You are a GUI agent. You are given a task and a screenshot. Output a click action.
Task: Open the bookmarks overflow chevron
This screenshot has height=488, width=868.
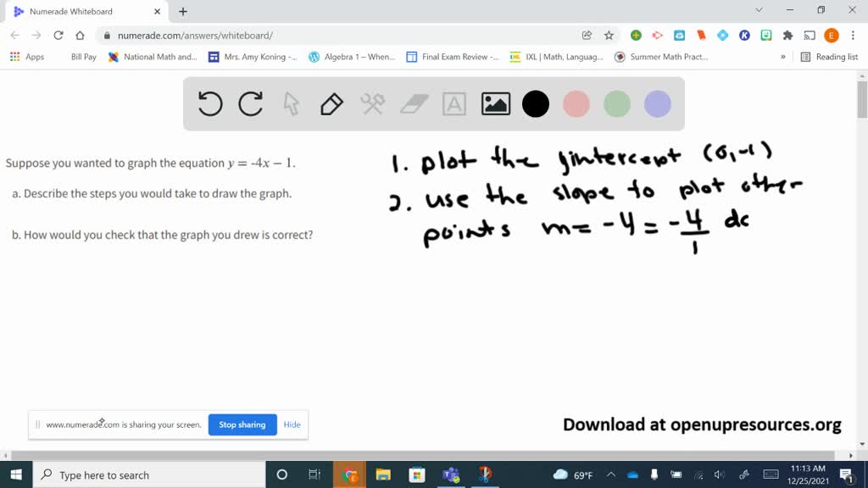pos(782,57)
